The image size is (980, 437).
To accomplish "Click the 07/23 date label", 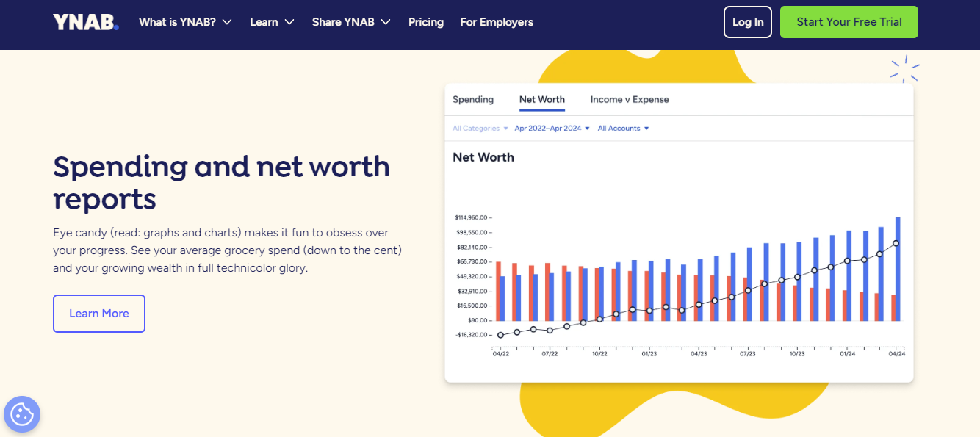I will 748,354.
